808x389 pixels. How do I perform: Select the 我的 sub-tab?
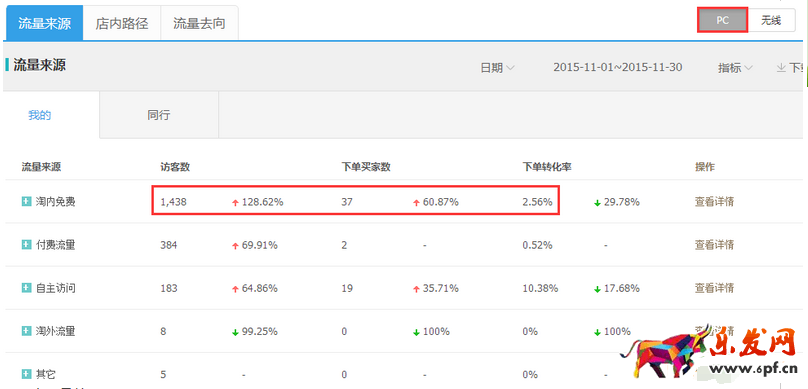[40, 115]
